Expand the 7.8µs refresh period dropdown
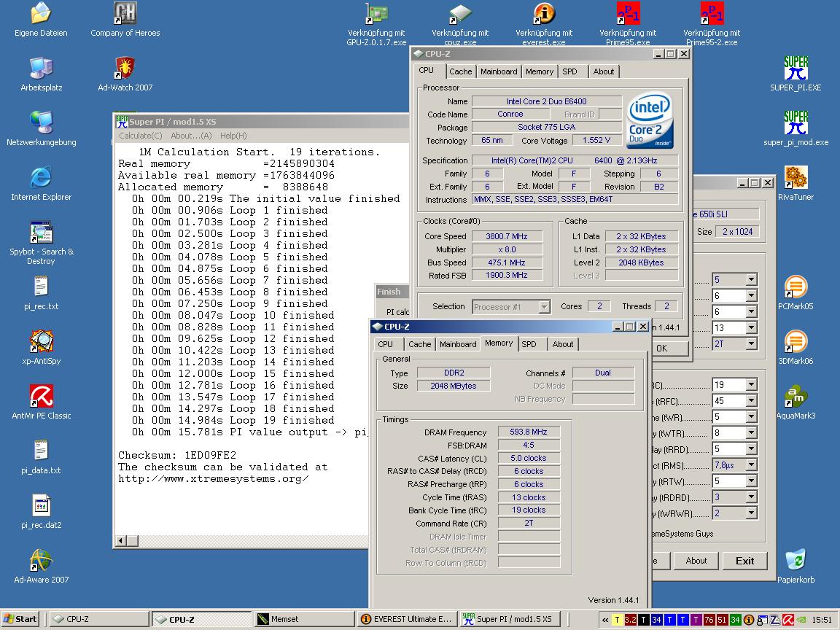This screenshot has width=840, height=630. [x=751, y=465]
